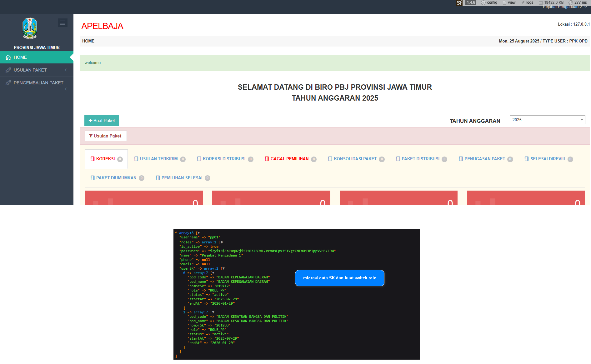The width and height of the screenshot is (591, 364).
Task: Open the PEMILIHAN SELESAI tab
Action: (x=183, y=178)
